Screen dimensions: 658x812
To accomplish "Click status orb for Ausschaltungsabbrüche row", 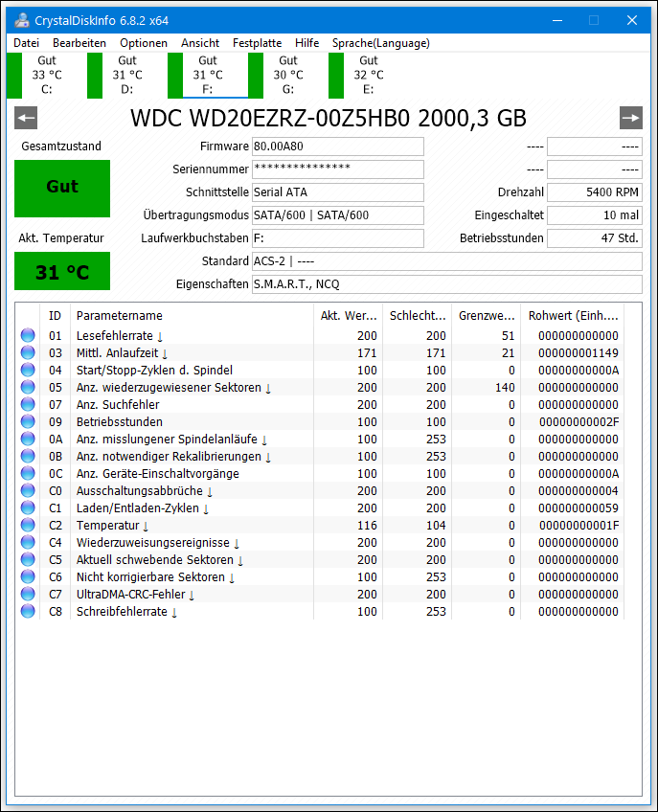I will point(28,490).
